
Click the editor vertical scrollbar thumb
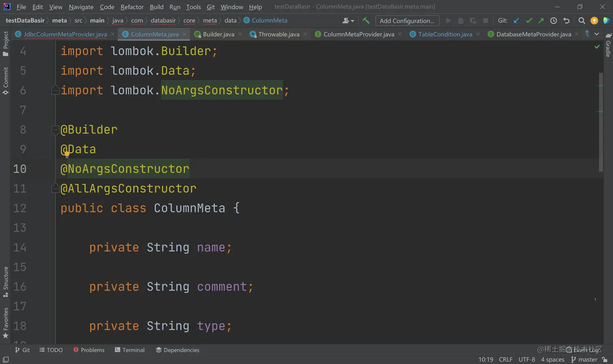coord(601,122)
